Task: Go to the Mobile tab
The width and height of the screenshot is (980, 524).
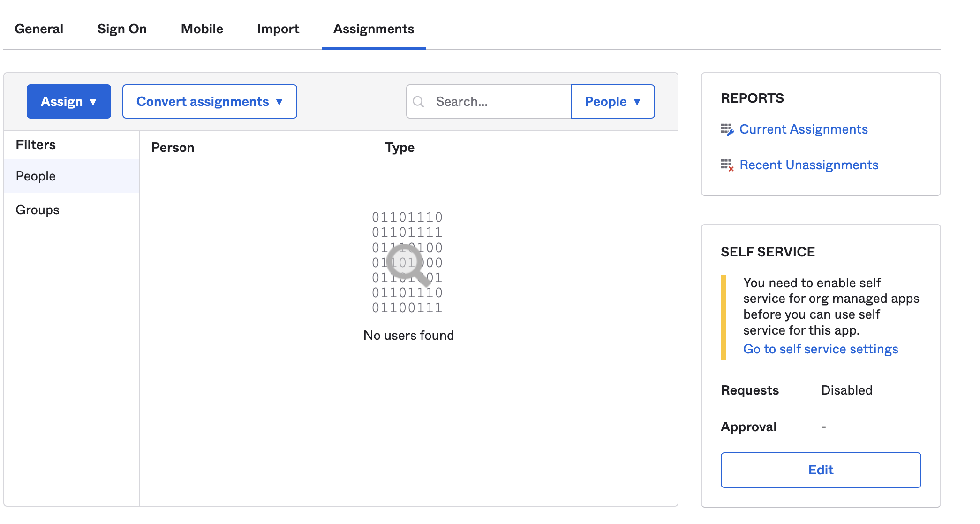Action: coord(202,29)
